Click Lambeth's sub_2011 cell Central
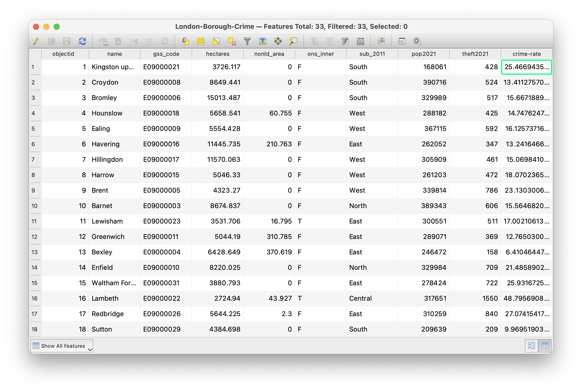The height and width of the screenshot is (392, 582). (372, 299)
